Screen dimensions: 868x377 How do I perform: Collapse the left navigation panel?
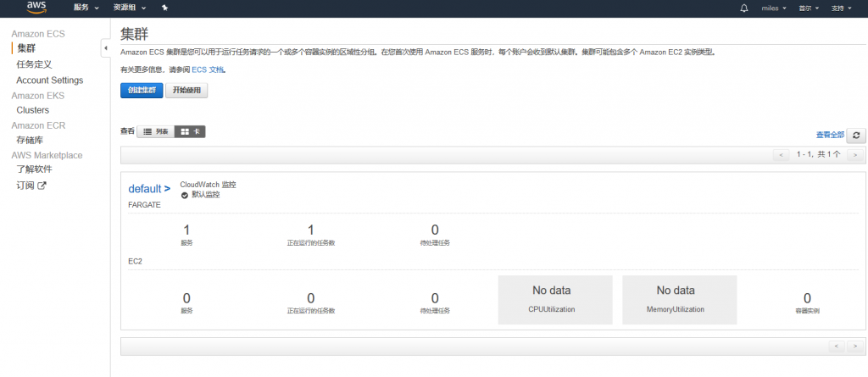105,48
